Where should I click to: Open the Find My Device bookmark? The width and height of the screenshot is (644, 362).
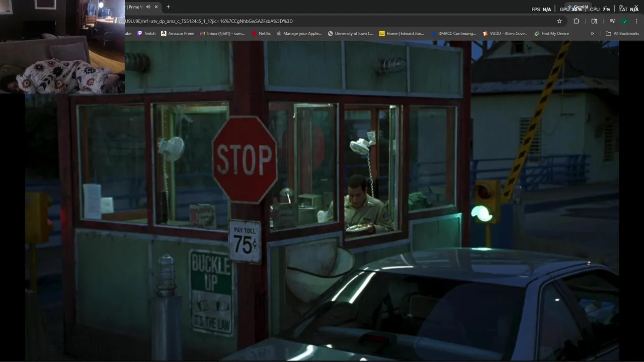[552, 34]
